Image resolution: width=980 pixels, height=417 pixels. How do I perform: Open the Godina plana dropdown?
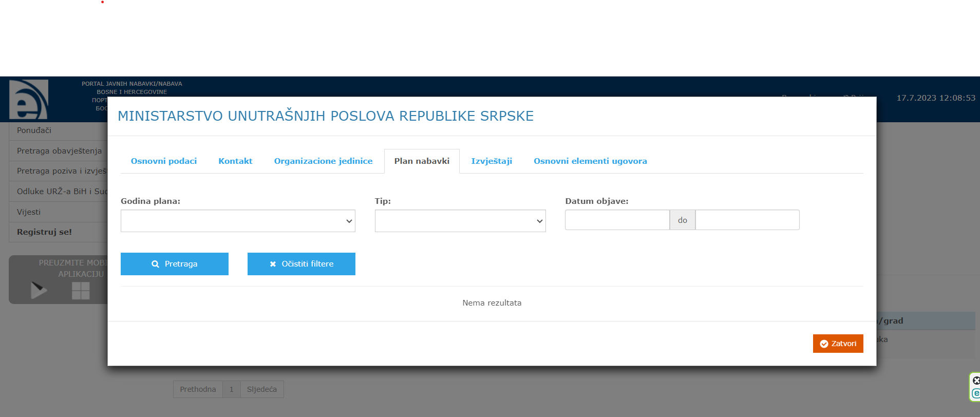(x=238, y=221)
